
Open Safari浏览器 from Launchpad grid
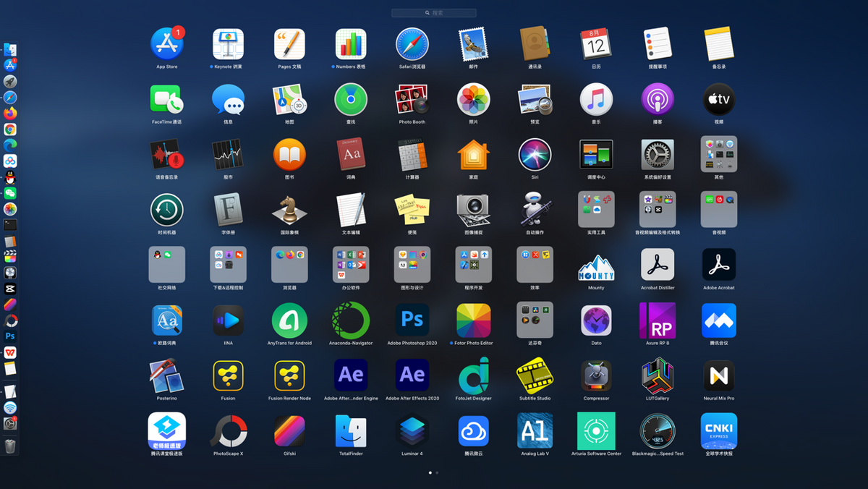coord(412,43)
